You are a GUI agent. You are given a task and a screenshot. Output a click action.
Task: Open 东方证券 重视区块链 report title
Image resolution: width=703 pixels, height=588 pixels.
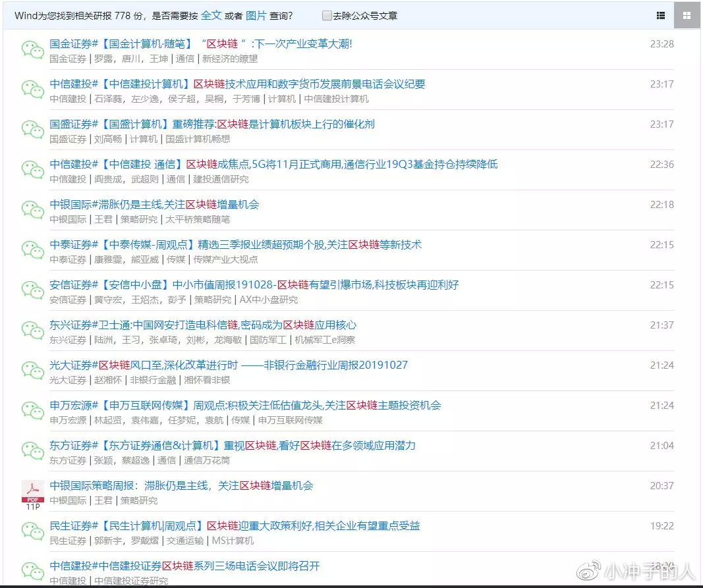(233, 445)
